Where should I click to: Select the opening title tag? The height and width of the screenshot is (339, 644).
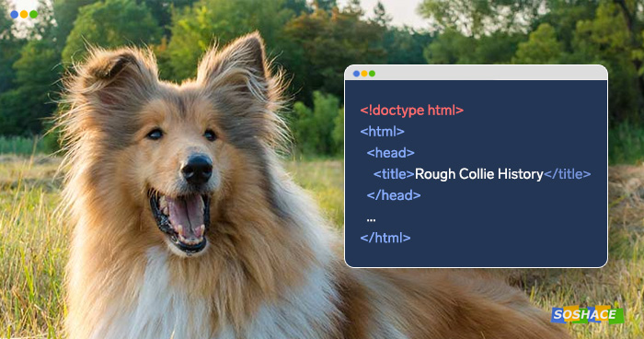click(x=394, y=174)
